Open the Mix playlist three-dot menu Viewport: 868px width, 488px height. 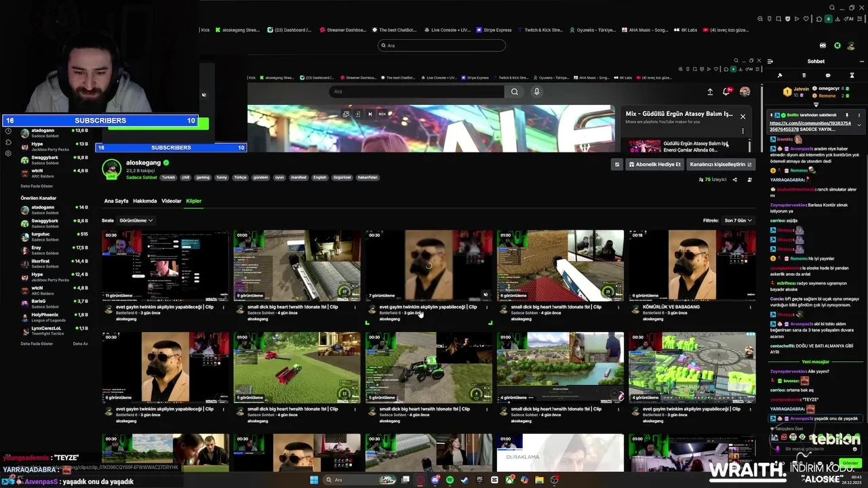click(x=743, y=131)
